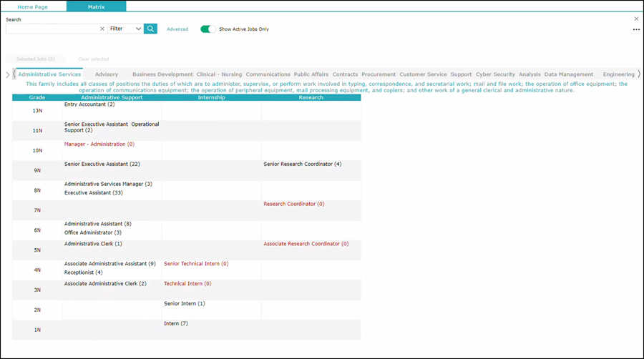The image size is (644, 359).
Task: Open the Senior Executive Assistant (22) job
Action: point(102,164)
